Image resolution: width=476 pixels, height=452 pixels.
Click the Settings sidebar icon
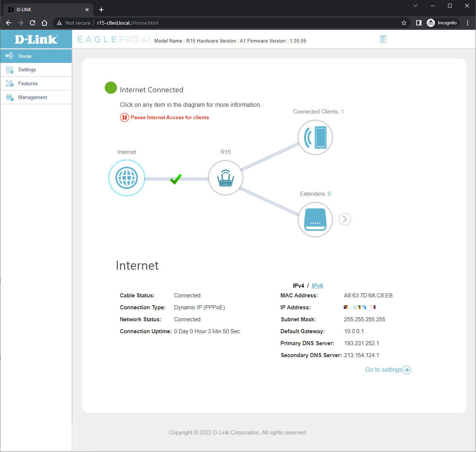pyautogui.click(x=9, y=70)
